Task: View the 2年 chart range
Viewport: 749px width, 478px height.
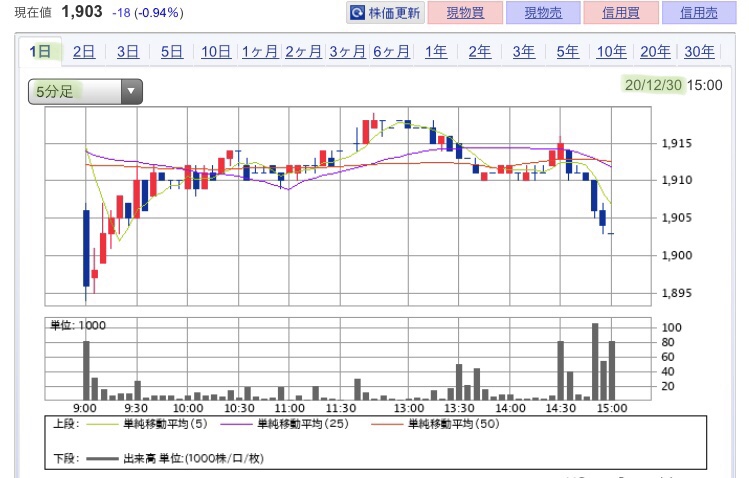Action: pyautogui.click(x=480, y=52)
